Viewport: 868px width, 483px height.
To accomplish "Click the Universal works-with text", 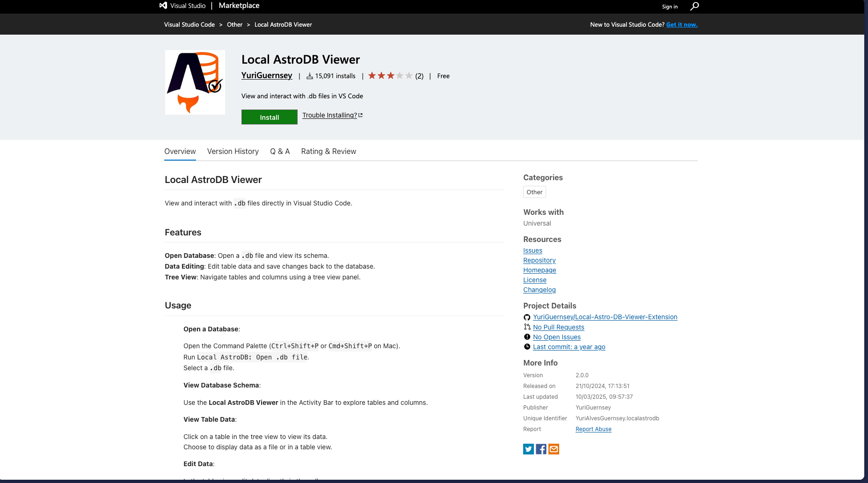I will click(x=537, y=223).
